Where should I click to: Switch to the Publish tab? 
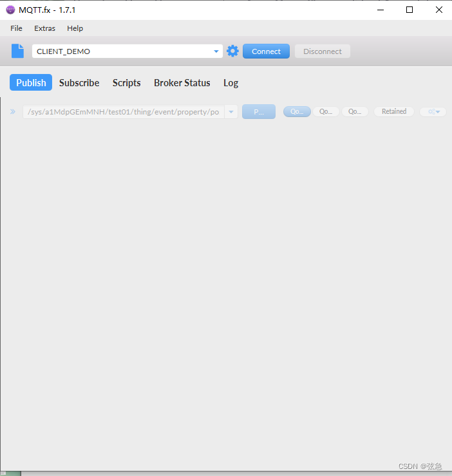tap(31, 82)
